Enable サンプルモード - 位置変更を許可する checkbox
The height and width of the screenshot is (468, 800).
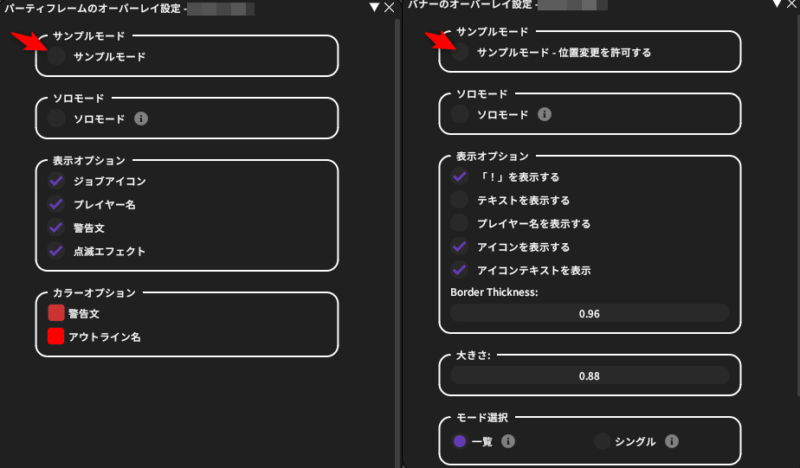coord(460,52)
